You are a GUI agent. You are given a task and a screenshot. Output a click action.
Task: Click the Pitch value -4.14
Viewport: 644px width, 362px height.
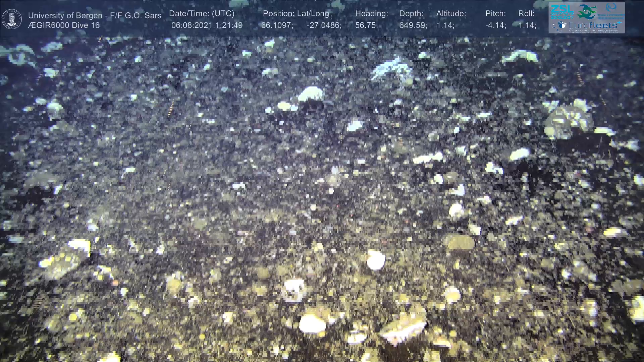click(495, 25)
